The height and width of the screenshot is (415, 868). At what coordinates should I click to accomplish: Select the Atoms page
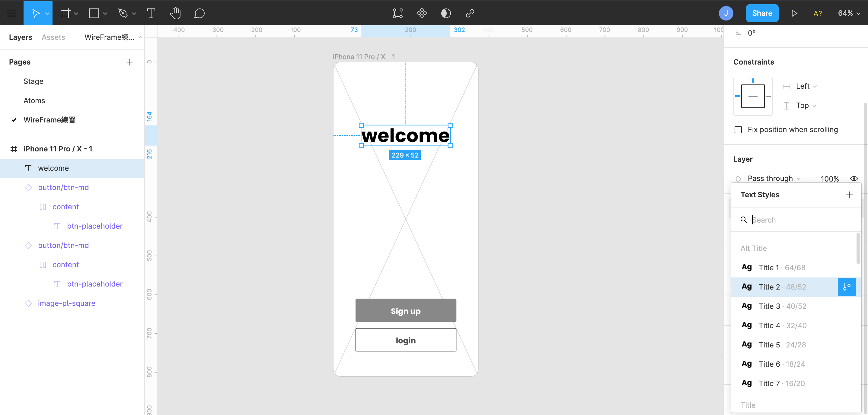pos(34,100)
